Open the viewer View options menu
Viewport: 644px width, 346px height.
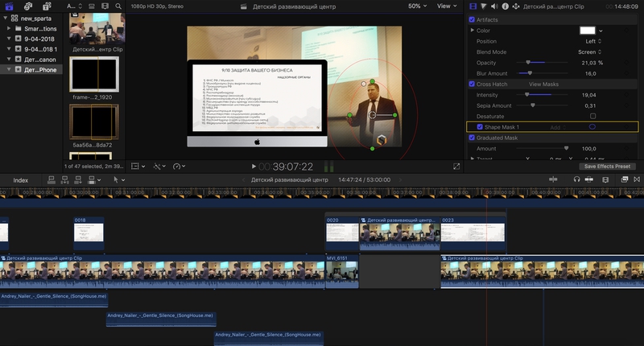[447, 6]
